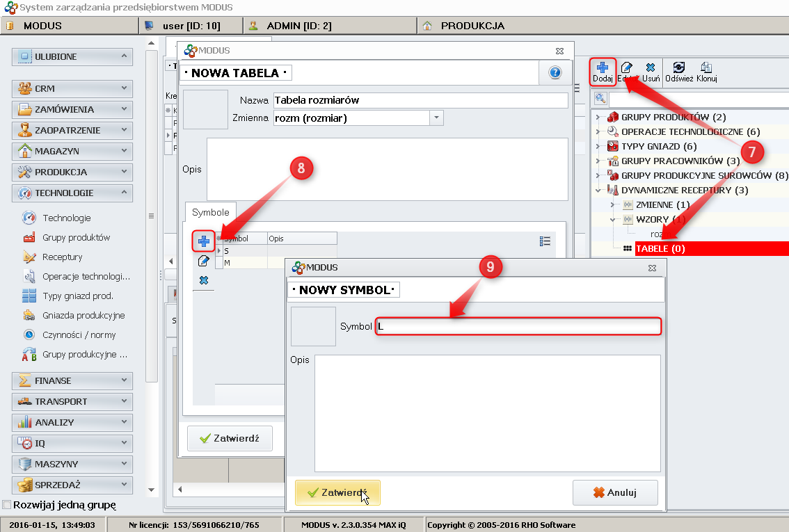
Task: Switch to the Symbole tab
Action: point(210,212)
